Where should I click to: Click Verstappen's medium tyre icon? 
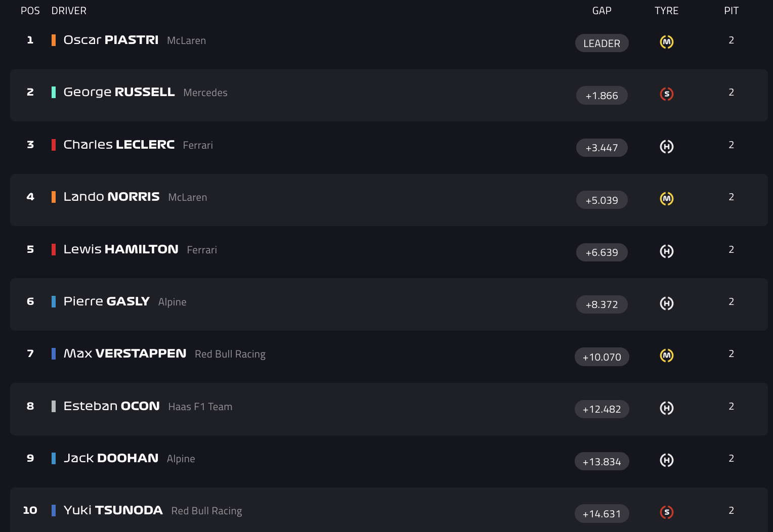(x=667, y=356)
